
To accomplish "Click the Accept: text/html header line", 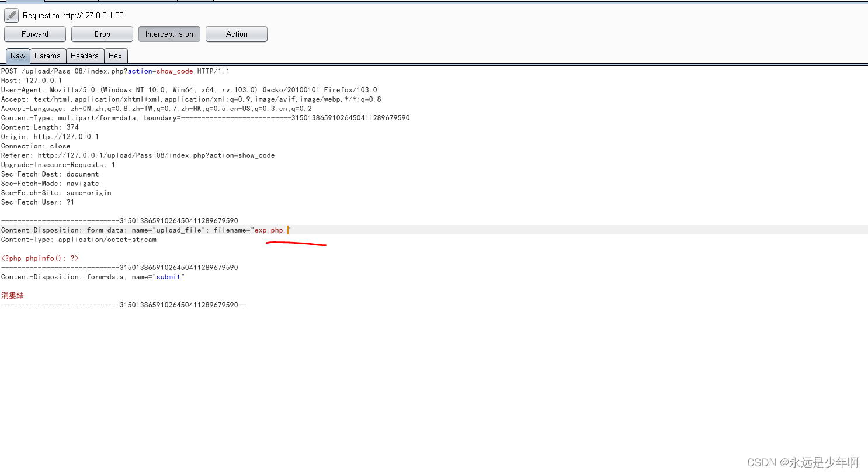I will pyautogui.click(x=191, y=99).
